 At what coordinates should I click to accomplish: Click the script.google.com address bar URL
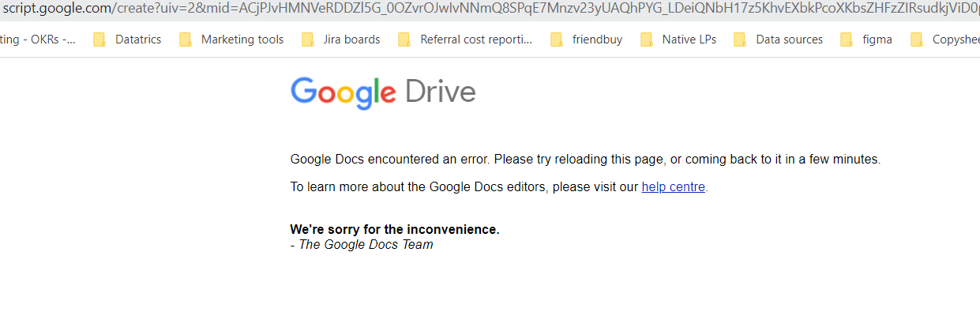(x=490, y=9)
